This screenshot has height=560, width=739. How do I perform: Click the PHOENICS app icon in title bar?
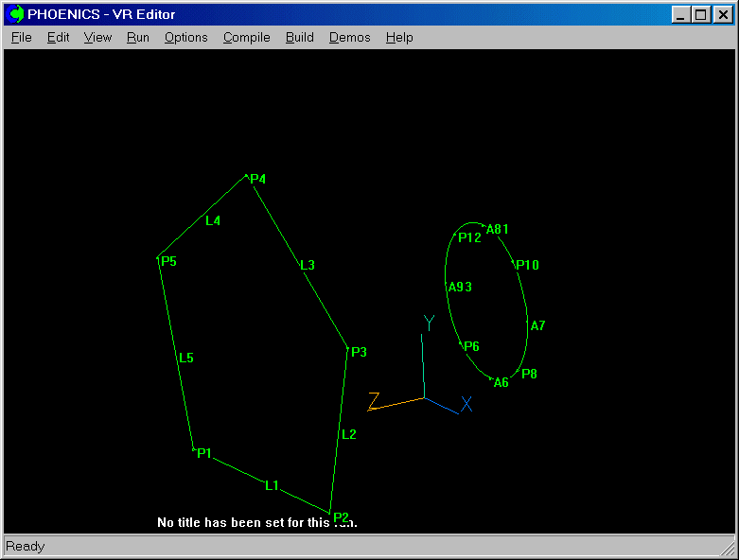click(16, 14)
